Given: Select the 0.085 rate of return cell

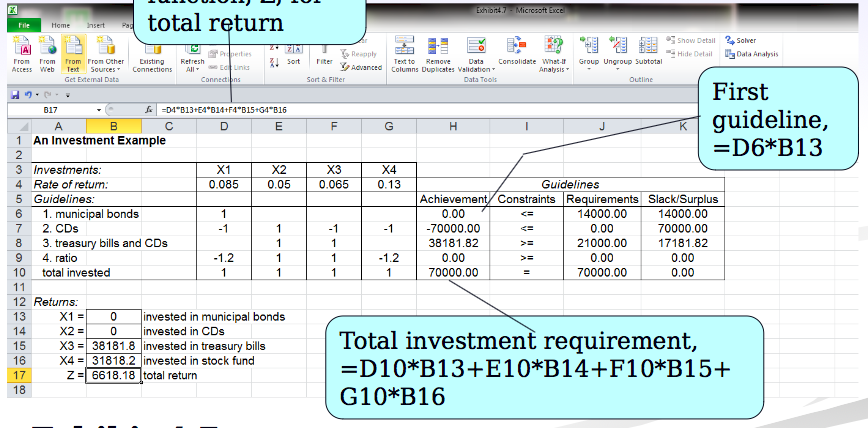Looking at the screenshot, I should [x=224, y=185].
